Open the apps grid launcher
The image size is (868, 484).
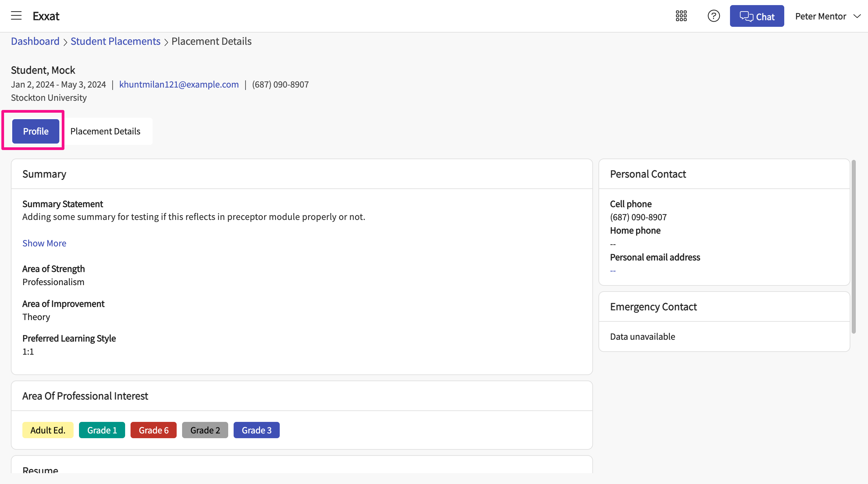pos(681,16)
